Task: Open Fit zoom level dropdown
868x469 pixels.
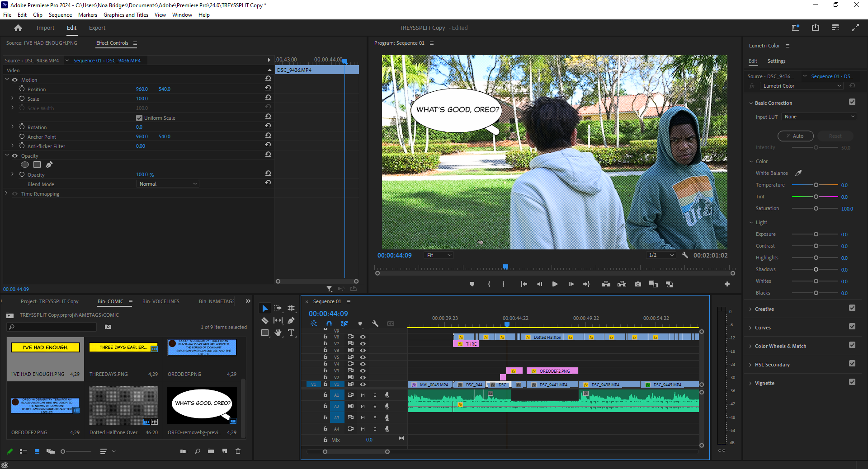Action: [439, 255]
